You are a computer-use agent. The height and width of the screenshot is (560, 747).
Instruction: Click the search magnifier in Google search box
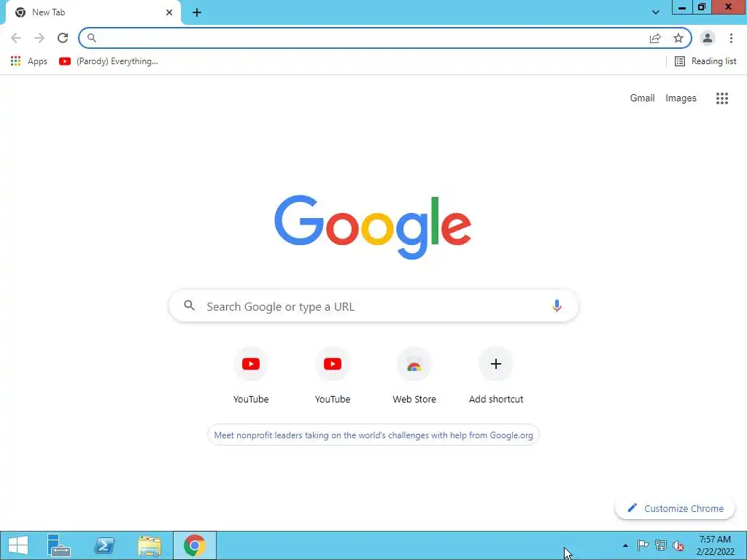tap(189, 306)
